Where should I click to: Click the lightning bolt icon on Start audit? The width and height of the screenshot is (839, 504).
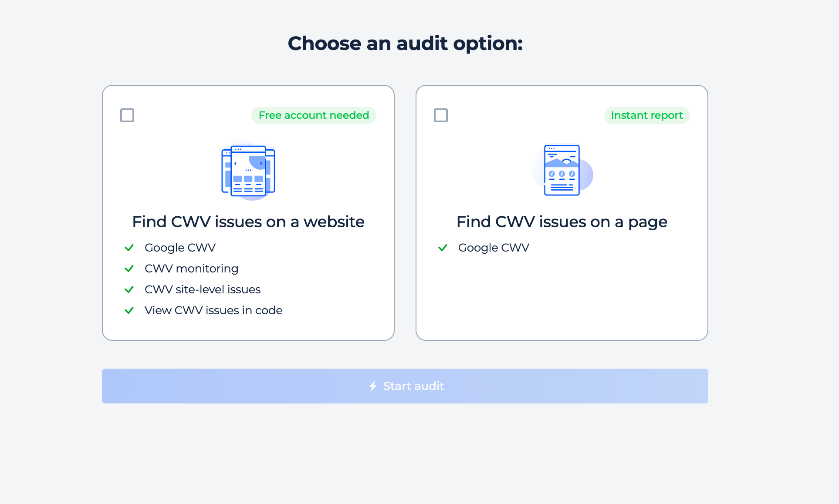(373, 386)
